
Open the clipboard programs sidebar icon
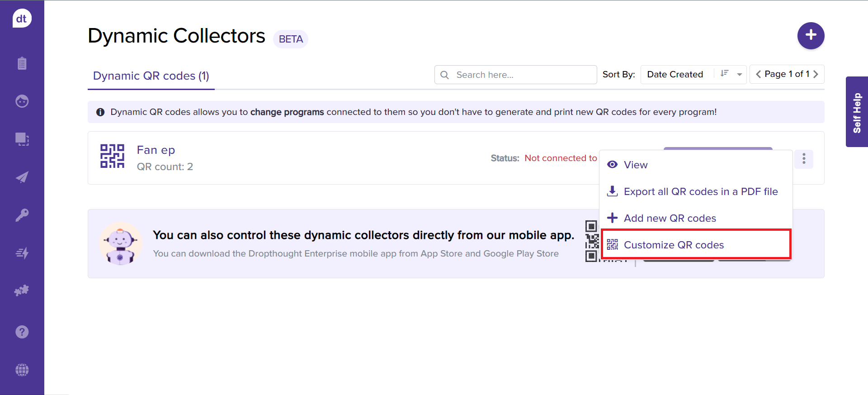(22, 63)
